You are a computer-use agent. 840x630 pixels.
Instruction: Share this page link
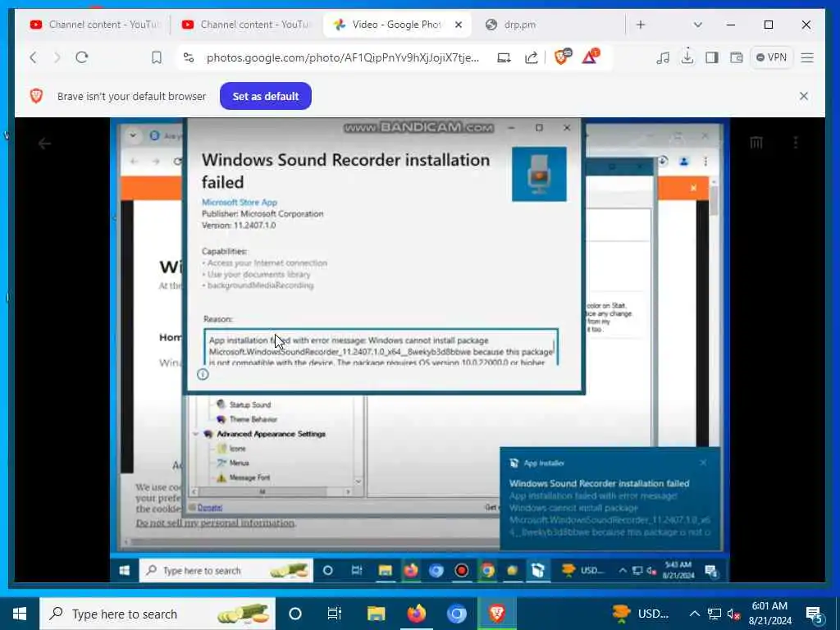(531, 57)
